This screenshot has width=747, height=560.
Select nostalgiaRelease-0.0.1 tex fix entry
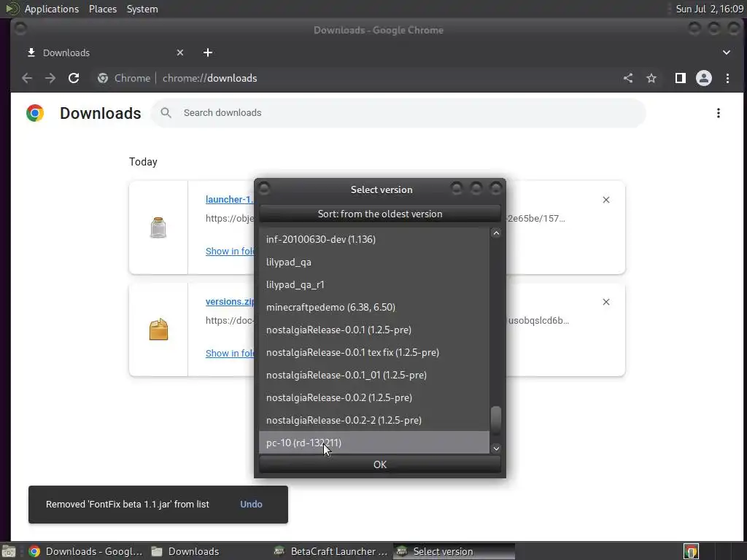374,352
